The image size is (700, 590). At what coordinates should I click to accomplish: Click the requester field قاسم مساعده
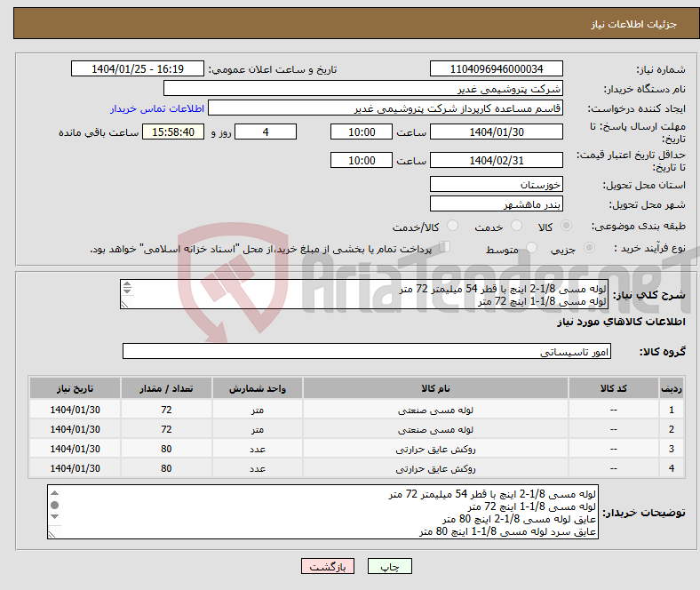click(x=386, y=108)
